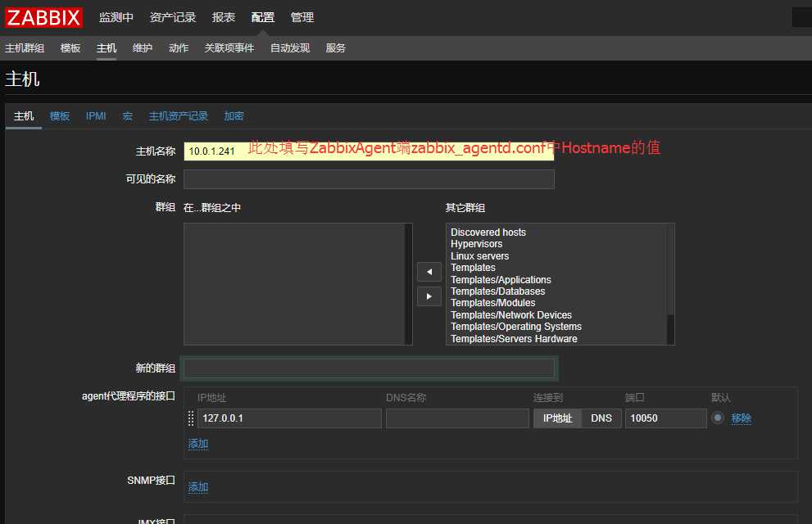
Task: Click the ZABBIX logo
Action: (43, 17)
